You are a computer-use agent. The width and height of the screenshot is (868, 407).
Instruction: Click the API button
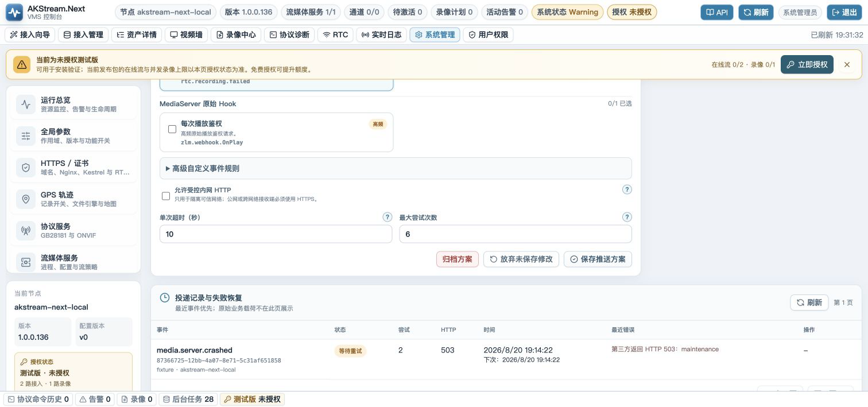[x=716, y=12]
